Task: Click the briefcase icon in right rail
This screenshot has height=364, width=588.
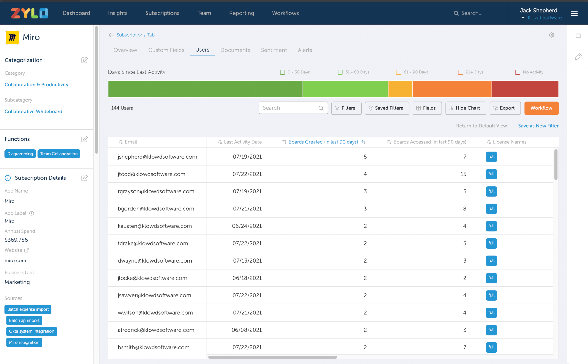Action: (x=578, y=35)
